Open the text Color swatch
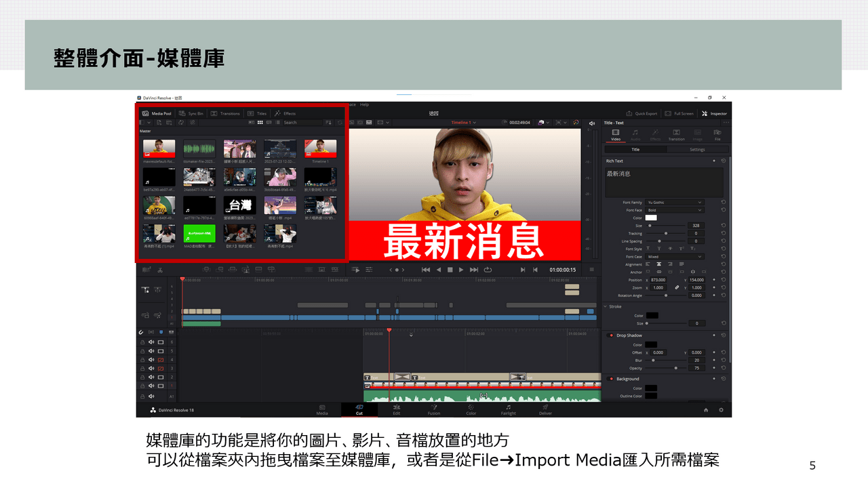This screenshot has height=488, width=868. coord(651,218)
